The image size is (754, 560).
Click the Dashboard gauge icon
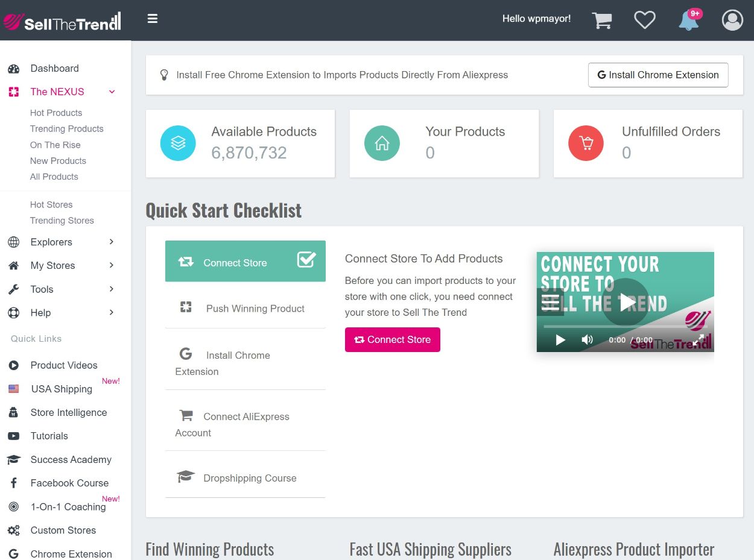(13, 69)
